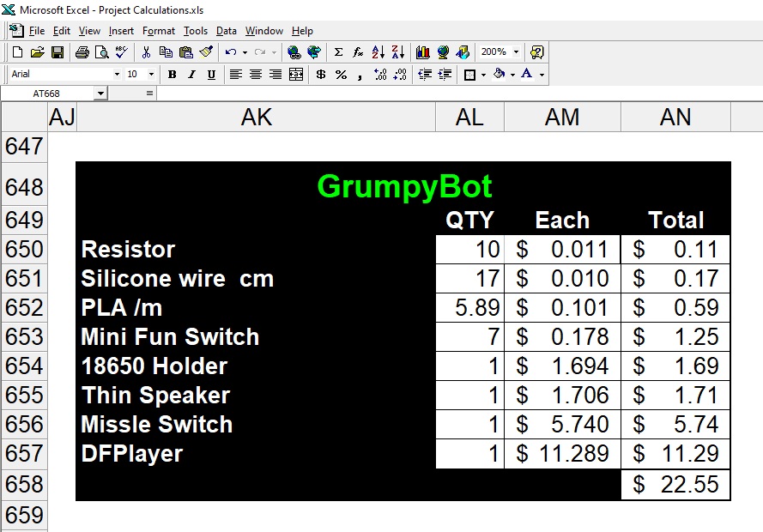Image resolution: width=763 pixels, height=532 pixels.
Task: Toggle Bold formatting
Action: click(x=172, y=75)
